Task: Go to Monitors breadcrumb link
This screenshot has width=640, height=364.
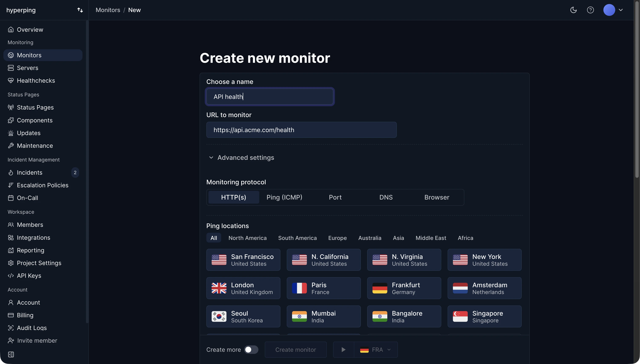Action: (x=108, y=10)
